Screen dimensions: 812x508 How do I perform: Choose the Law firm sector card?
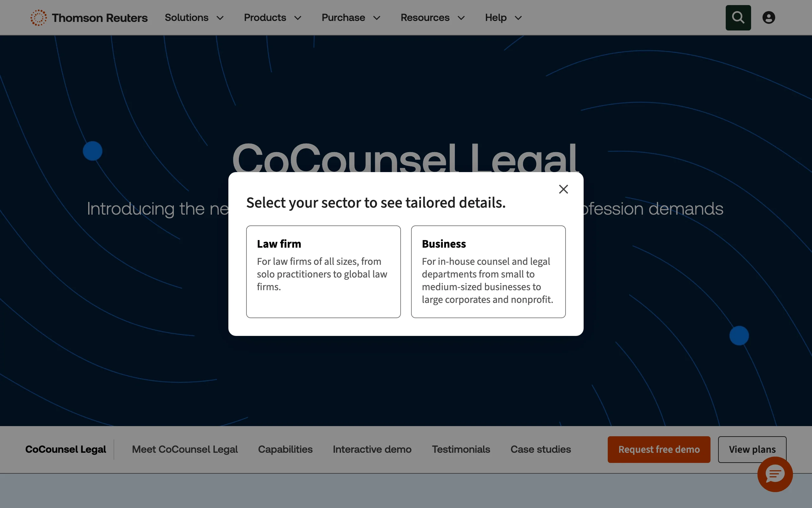pos(324,272)
